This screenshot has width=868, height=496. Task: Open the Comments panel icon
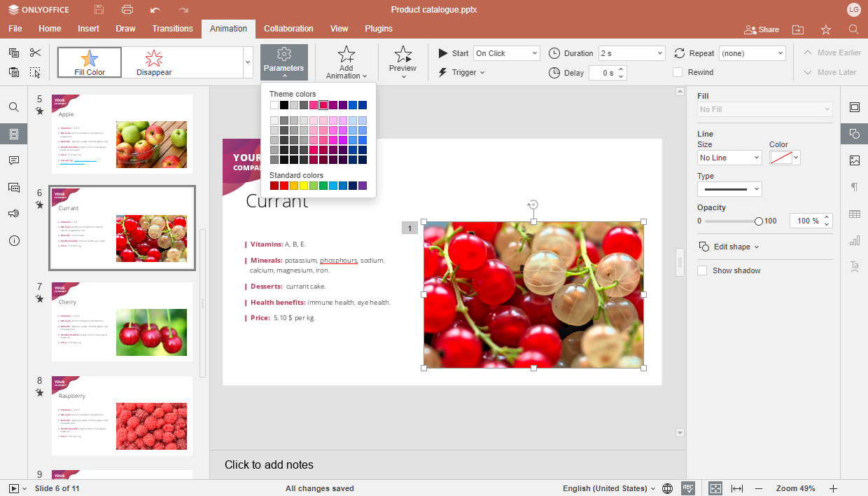tap(14, 160)
